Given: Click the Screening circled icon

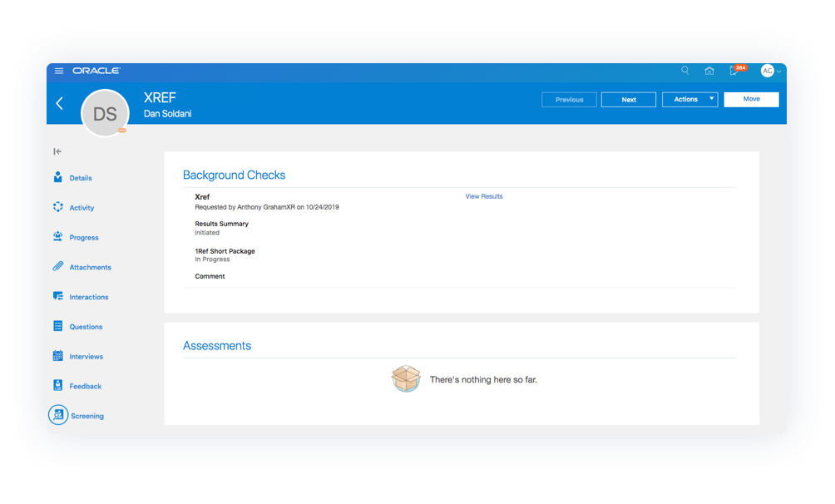Looking at the screenshot, I should [58, 415].
